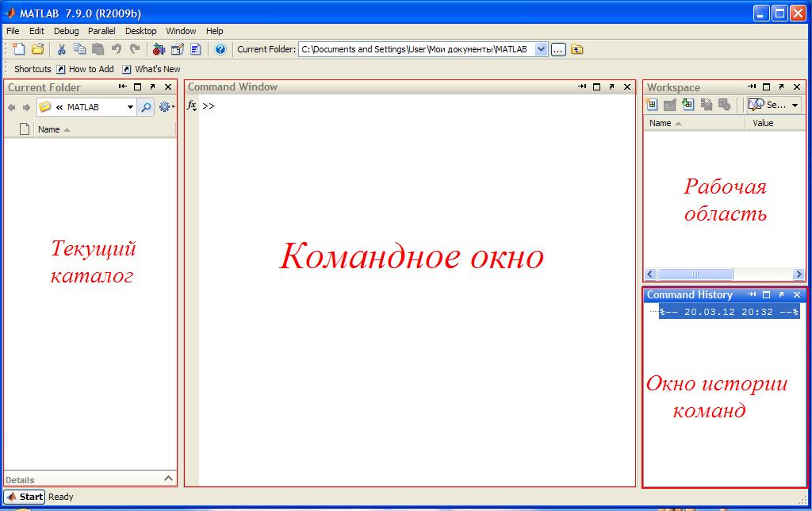Close the Command History panel

[x=797, y=294]
